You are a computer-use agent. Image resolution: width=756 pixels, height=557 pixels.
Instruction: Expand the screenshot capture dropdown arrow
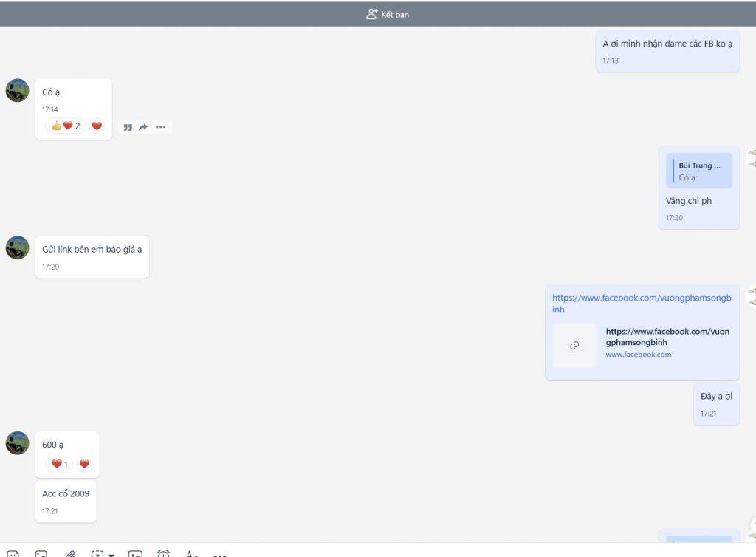click(111, 554)
